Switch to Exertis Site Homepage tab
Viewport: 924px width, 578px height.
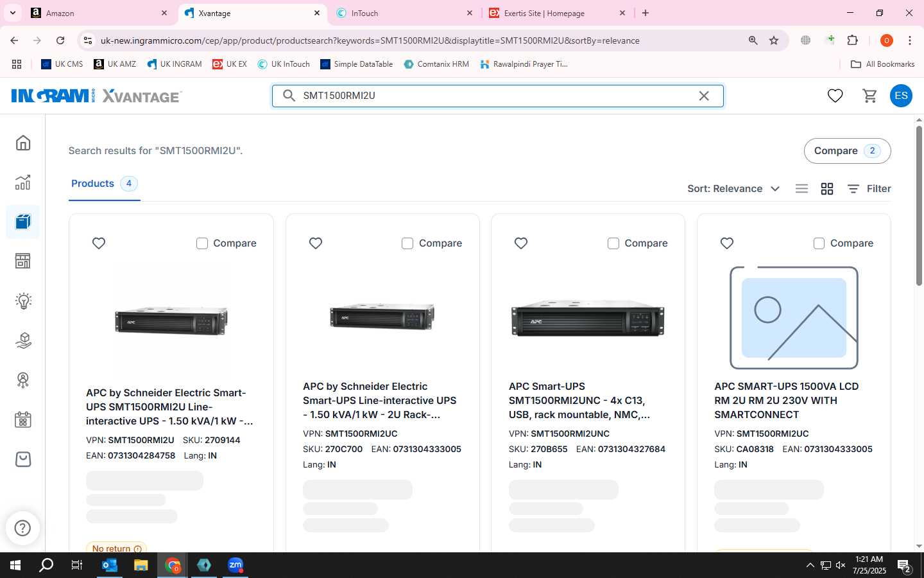point(558,13)
